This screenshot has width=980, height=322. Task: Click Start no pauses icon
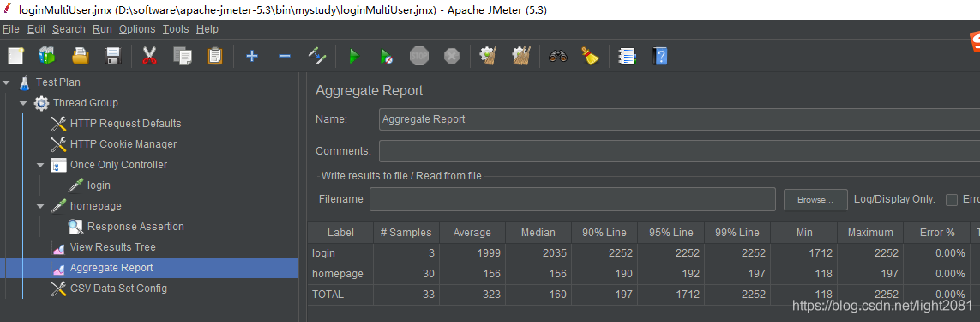387,57
